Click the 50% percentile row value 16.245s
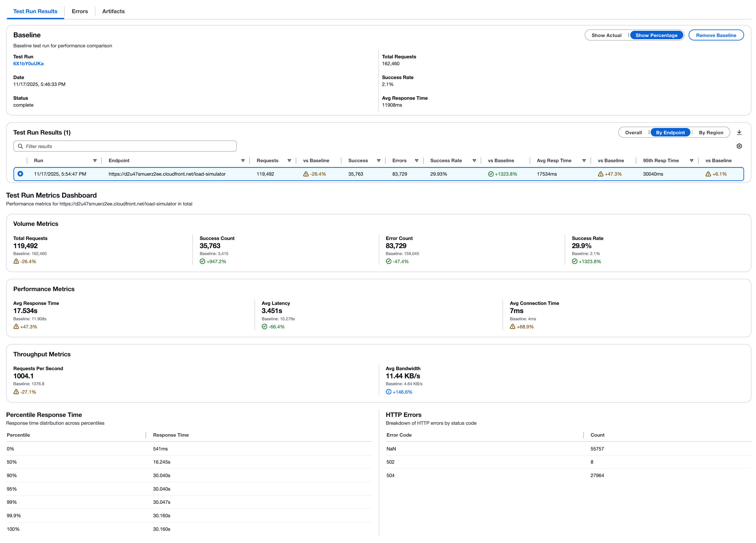The height and width of the screenshot is (543, 756). pyautogui.click(x=162, y=462)
